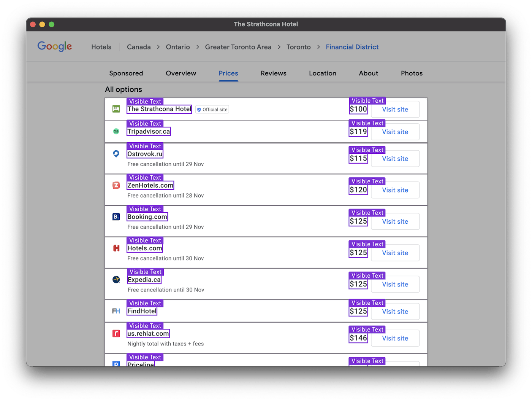
Task: Click the us.rehlat.com red icon
Action: coord(116,334)
